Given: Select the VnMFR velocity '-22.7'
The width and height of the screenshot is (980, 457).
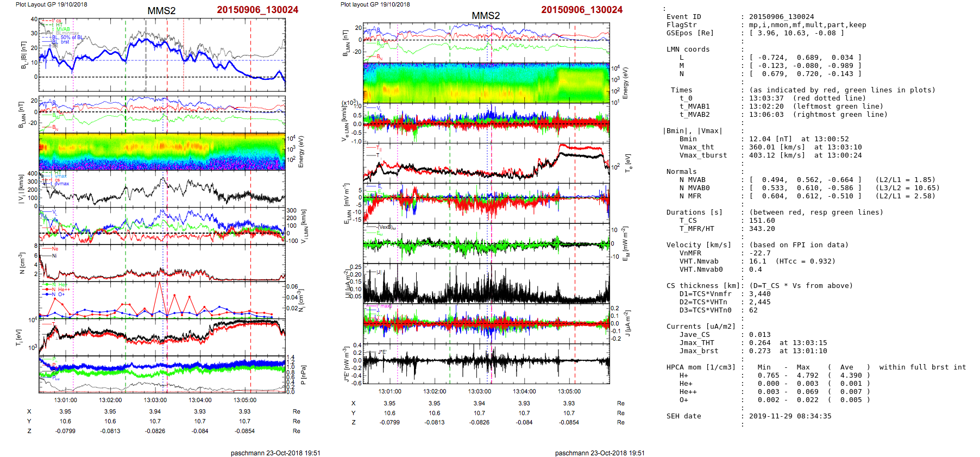Looking at the screenshot, I should (x=759, y=253).
